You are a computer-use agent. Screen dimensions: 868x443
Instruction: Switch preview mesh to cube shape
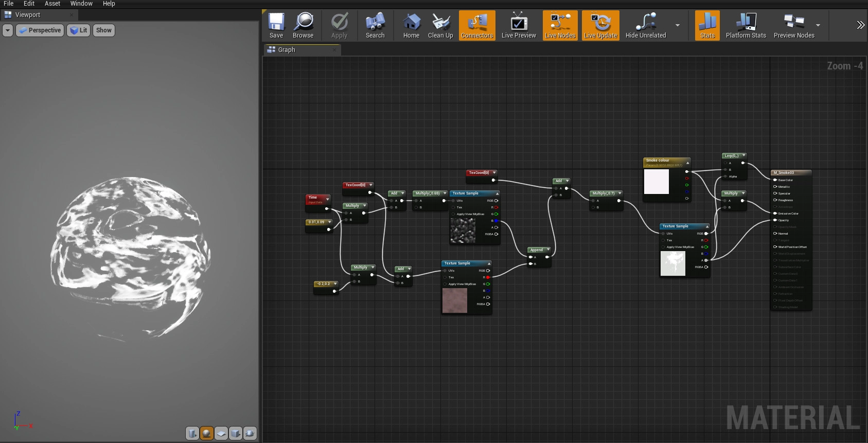[x=236, y=433]
